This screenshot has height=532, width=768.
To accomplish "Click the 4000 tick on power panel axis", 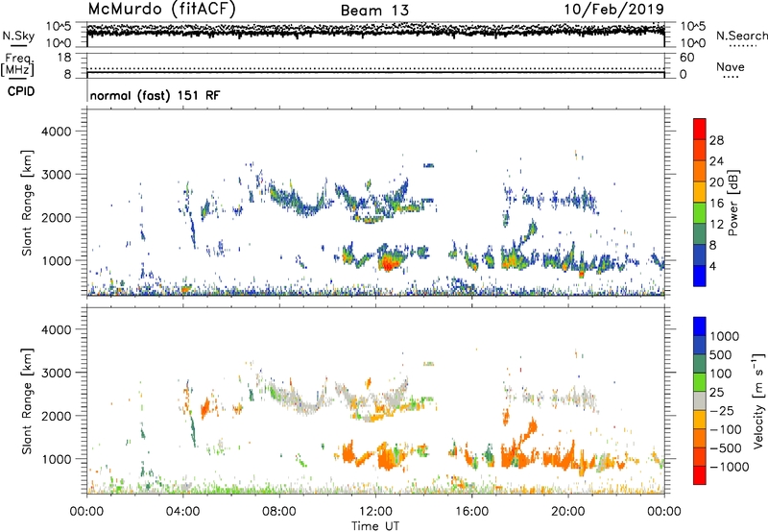I will click(57, 132).
